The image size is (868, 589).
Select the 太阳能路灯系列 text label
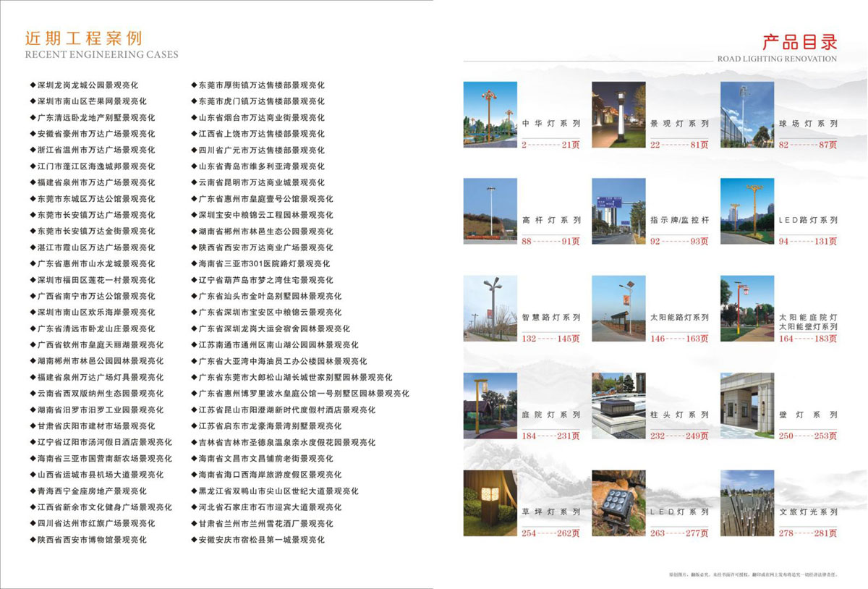tap(679, 318)
